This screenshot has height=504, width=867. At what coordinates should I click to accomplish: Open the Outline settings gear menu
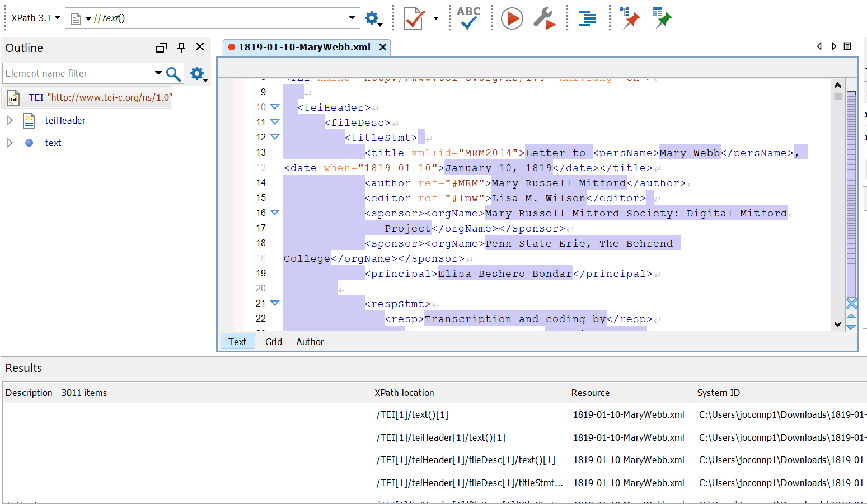(198, 74)
